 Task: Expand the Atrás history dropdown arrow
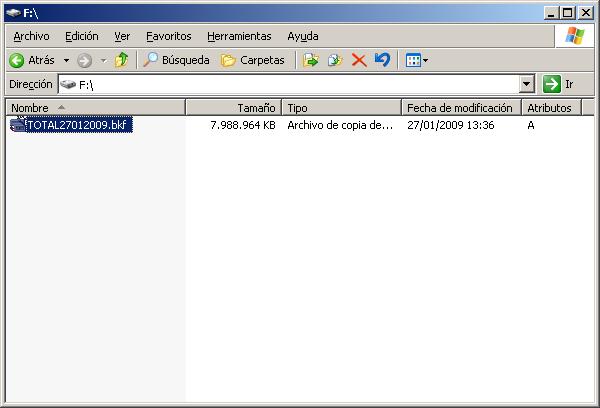[x=66, y=60]
